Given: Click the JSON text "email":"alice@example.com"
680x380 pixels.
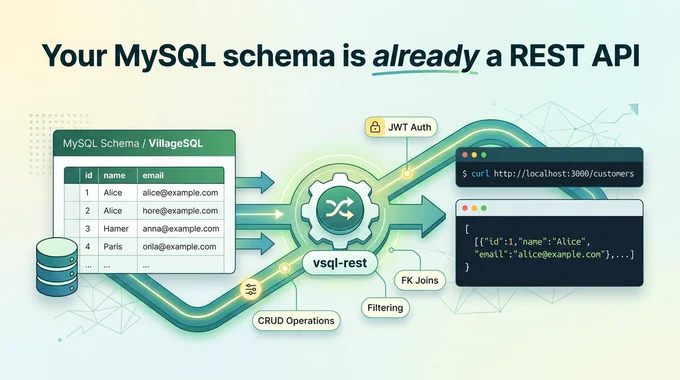Looking at the screenshot, I should 539,254.
